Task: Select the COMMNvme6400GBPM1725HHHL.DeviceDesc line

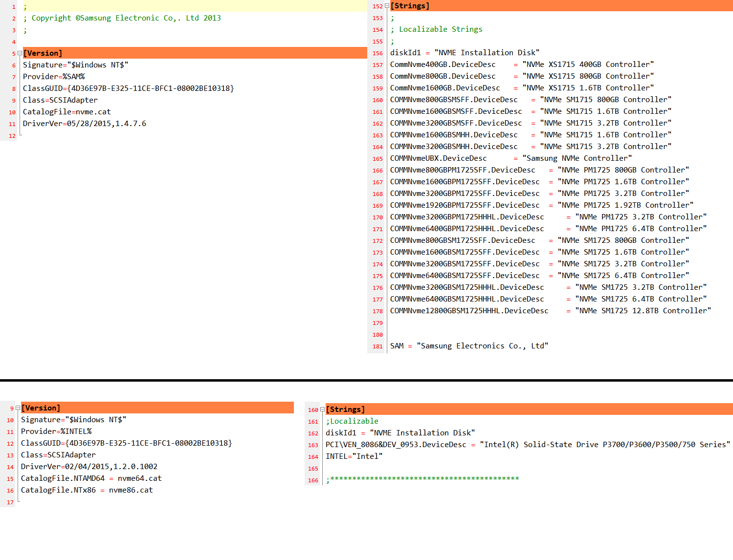Action: [x=549, y=229]
